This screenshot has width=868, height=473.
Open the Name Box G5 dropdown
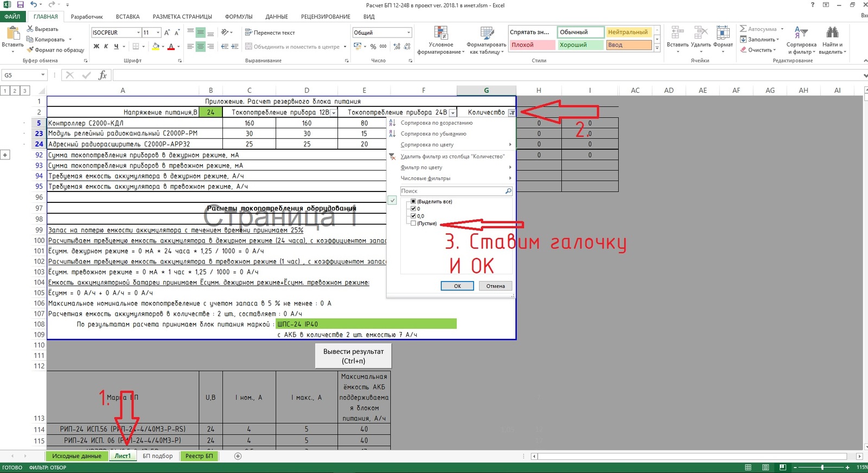click(43, 75)
